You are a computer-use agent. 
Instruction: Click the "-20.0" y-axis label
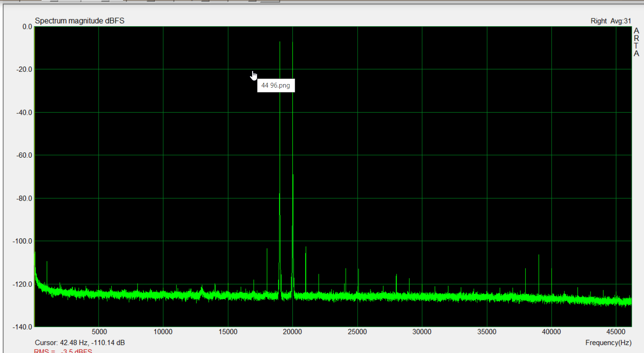point(24,69)
